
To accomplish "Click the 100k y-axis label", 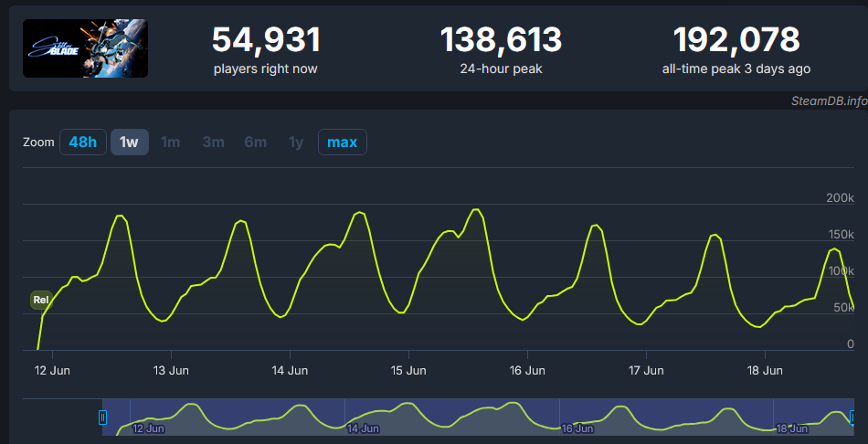I will click(x=841, y=271).
